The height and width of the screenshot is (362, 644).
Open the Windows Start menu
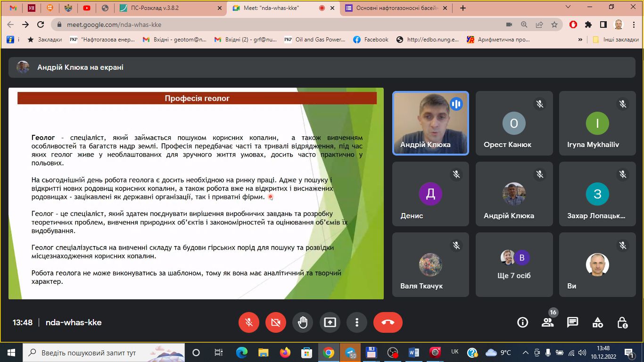pos(11,353)
